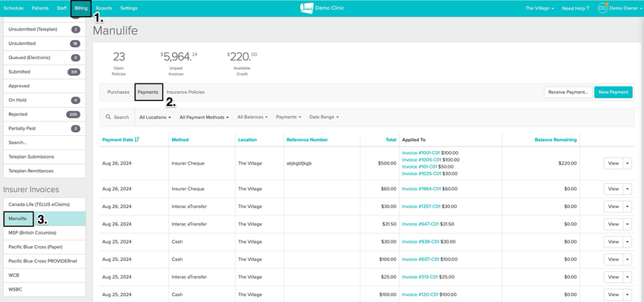This screenshot has width=644, height=302.
Task: Open the All Locations filter
Action: tap(155, 118)
